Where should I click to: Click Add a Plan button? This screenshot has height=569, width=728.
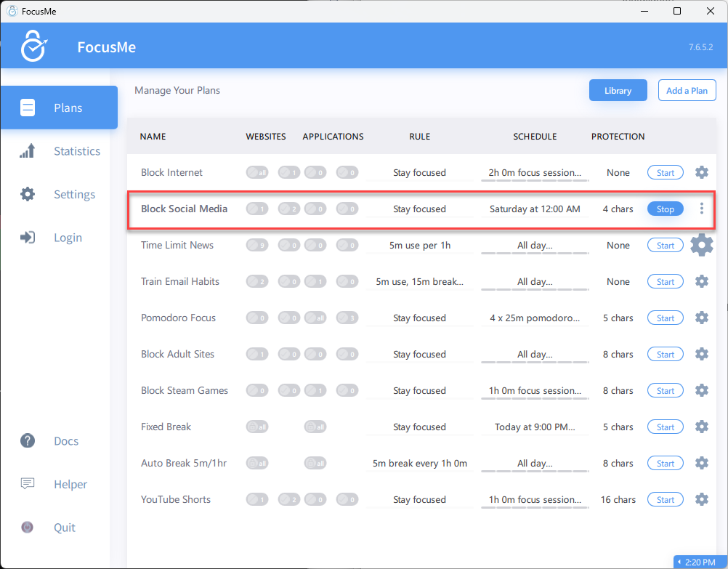coord(687,90)
